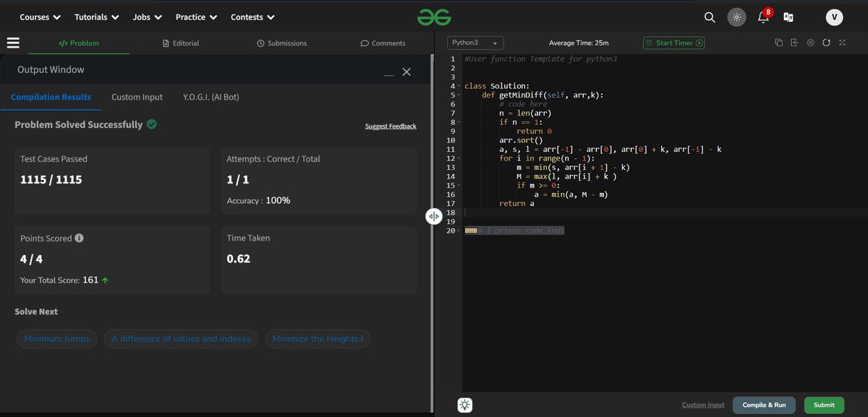Viewport: 868px width, 417px height.
Task: Click the arr.sort() code line
Action: click(x=521, y=140)
